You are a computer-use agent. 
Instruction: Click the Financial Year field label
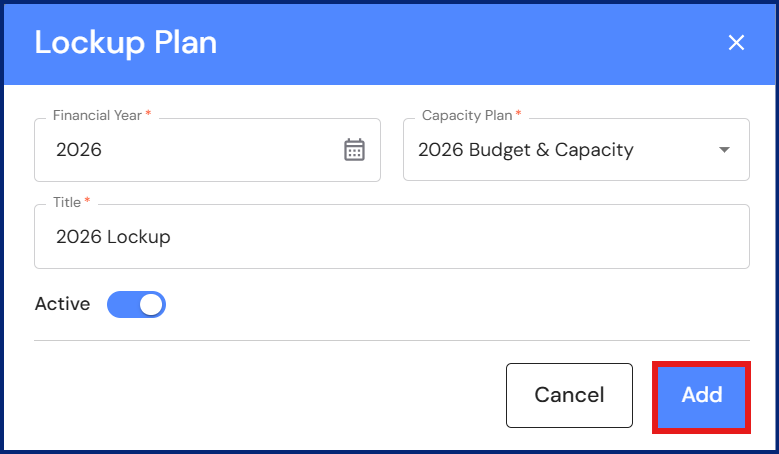(97, 116)
